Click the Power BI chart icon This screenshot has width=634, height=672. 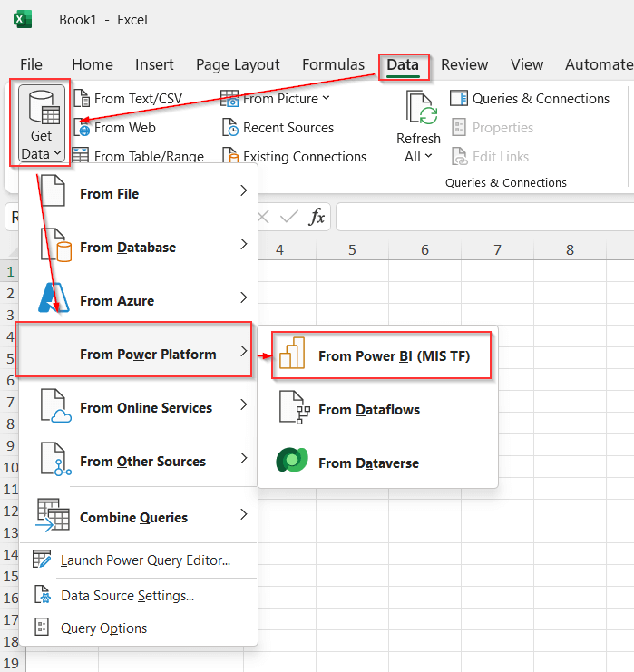click(x=292, y=353)
